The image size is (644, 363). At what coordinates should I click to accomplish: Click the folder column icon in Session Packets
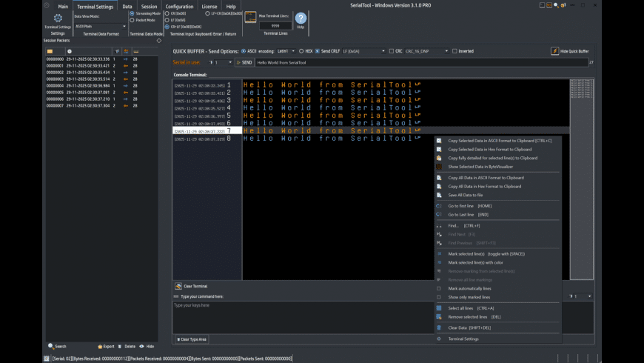(50, 51)
